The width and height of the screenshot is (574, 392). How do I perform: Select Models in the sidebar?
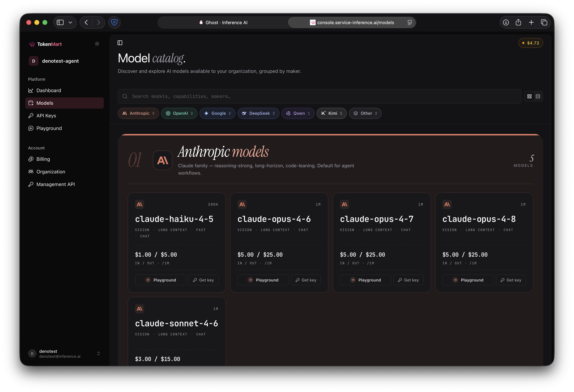click(x=65, y=103)
